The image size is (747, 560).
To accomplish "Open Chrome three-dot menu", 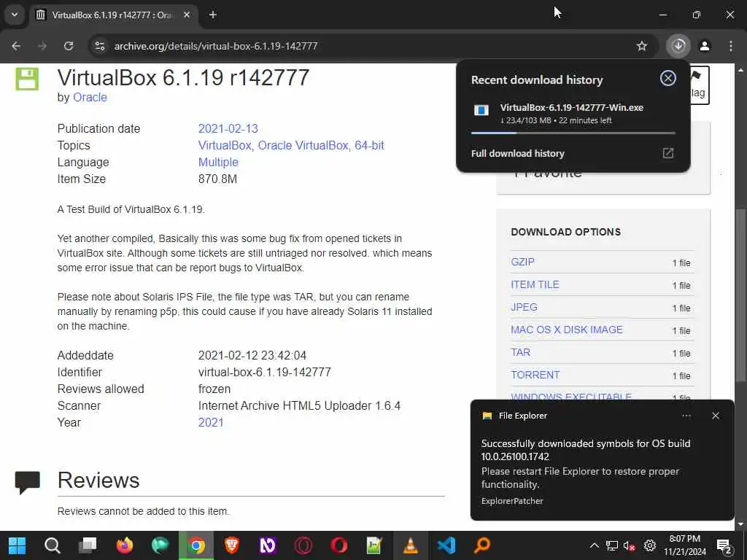I will click(730, 46).
